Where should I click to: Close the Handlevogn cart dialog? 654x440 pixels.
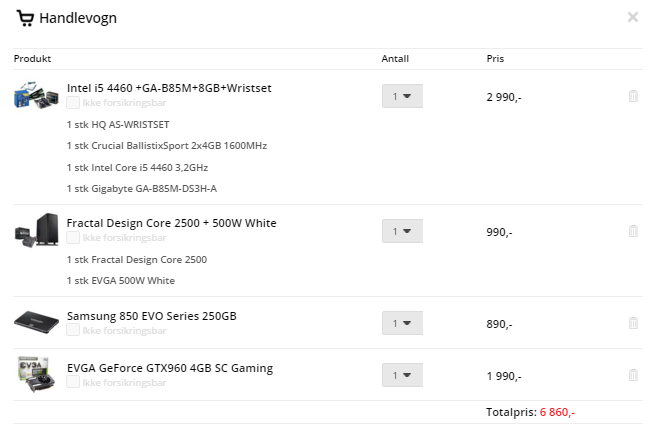633,17
